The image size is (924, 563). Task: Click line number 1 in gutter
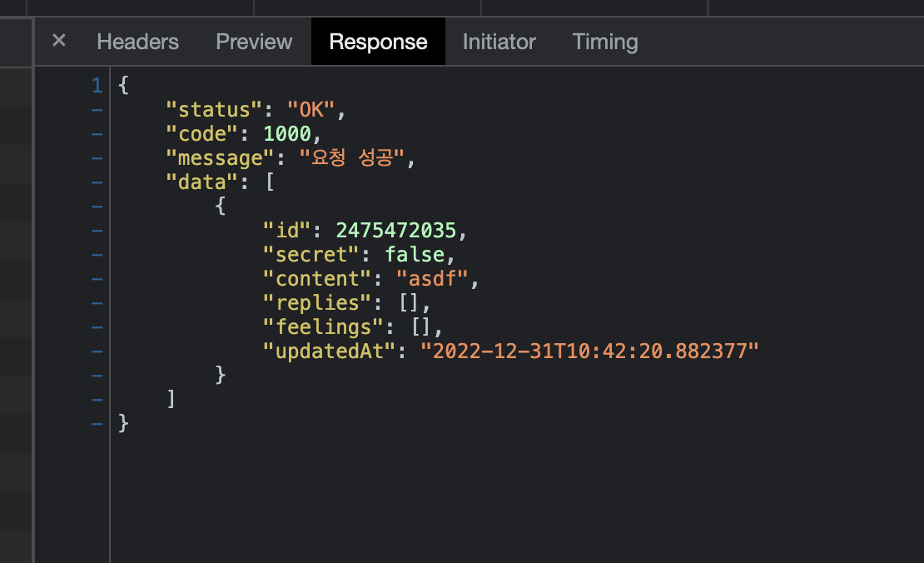(97, 86)
